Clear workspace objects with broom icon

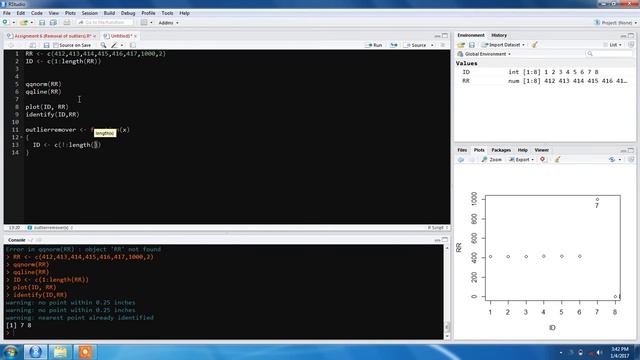[534, 45]
